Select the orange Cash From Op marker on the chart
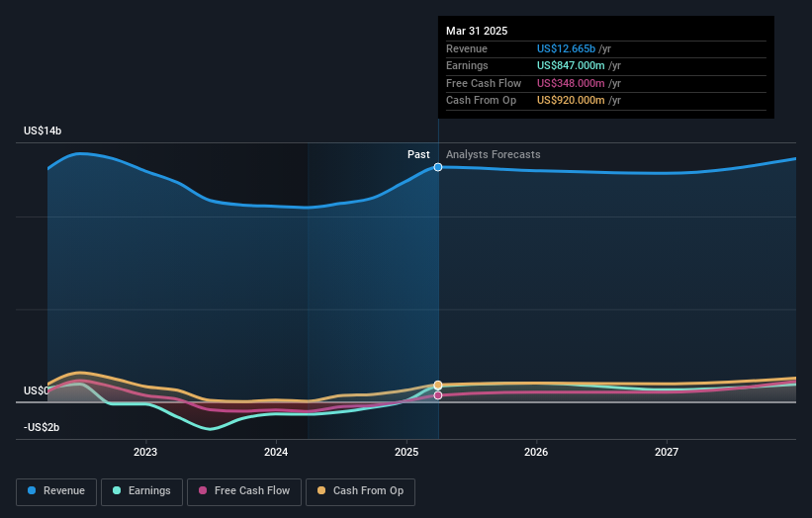This screenshot has height=518, width=812. [438, 385]
